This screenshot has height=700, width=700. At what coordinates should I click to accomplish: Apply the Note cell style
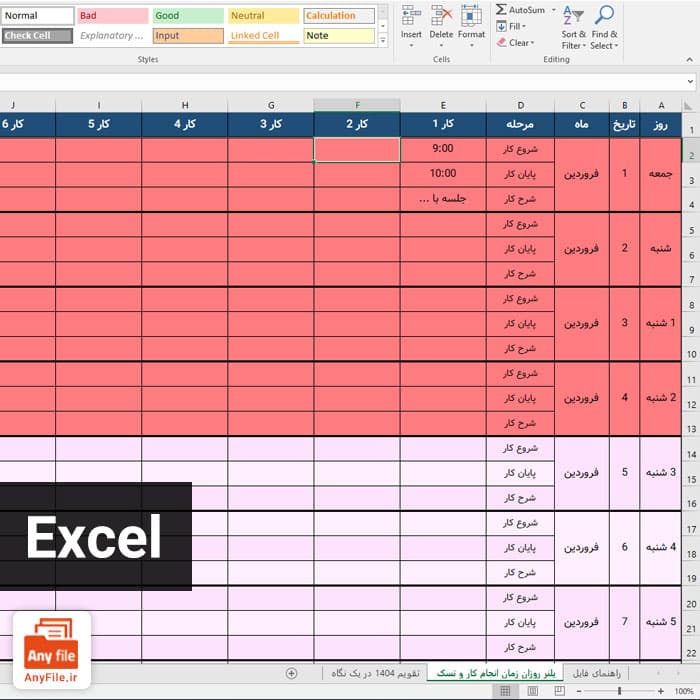point(339,36)
